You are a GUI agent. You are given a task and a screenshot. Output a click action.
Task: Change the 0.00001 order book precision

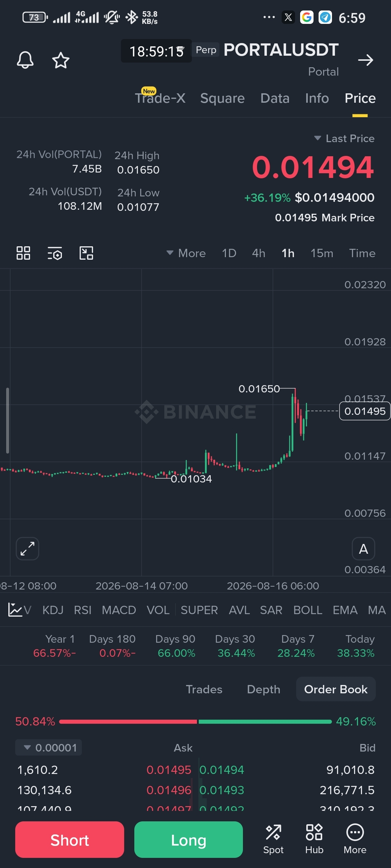click(x=49, y=748)
